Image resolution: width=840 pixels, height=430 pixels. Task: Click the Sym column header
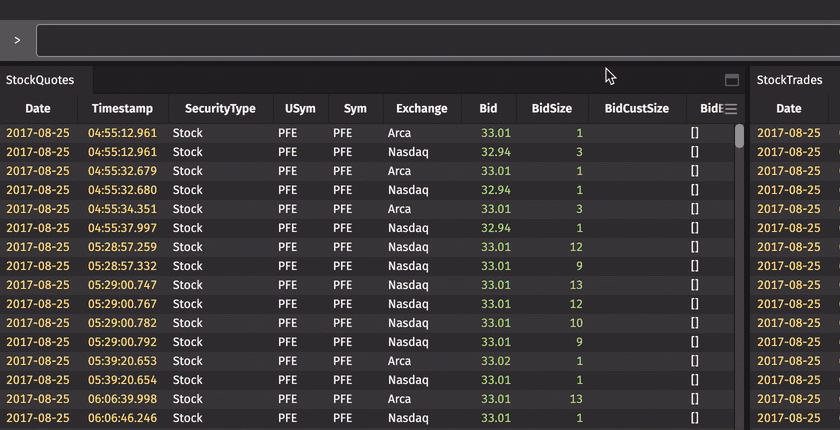click(x=355, y=109)
